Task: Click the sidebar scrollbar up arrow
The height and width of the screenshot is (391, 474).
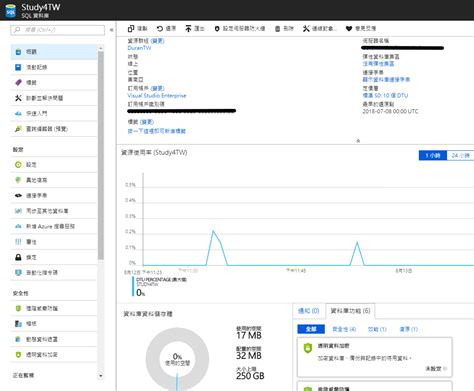Action: [101, 48]
